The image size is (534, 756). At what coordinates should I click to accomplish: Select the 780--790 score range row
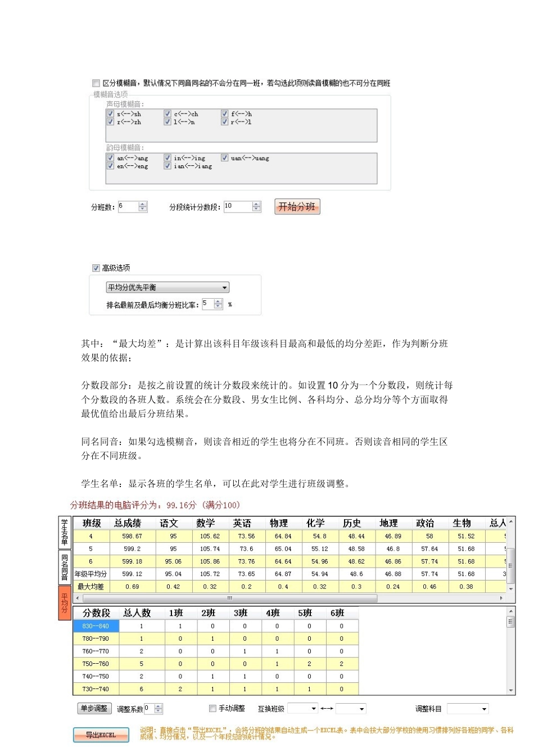click(216, 638)
